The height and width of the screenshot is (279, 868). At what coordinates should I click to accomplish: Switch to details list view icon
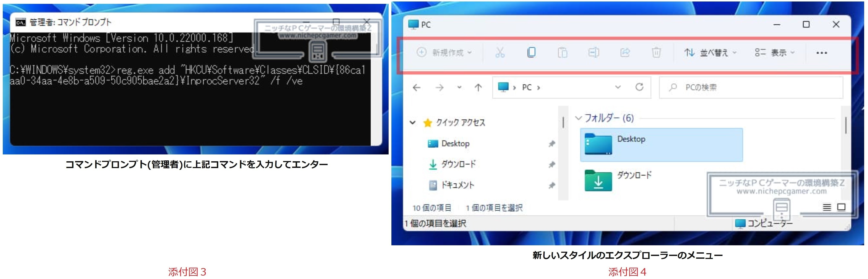826,207
